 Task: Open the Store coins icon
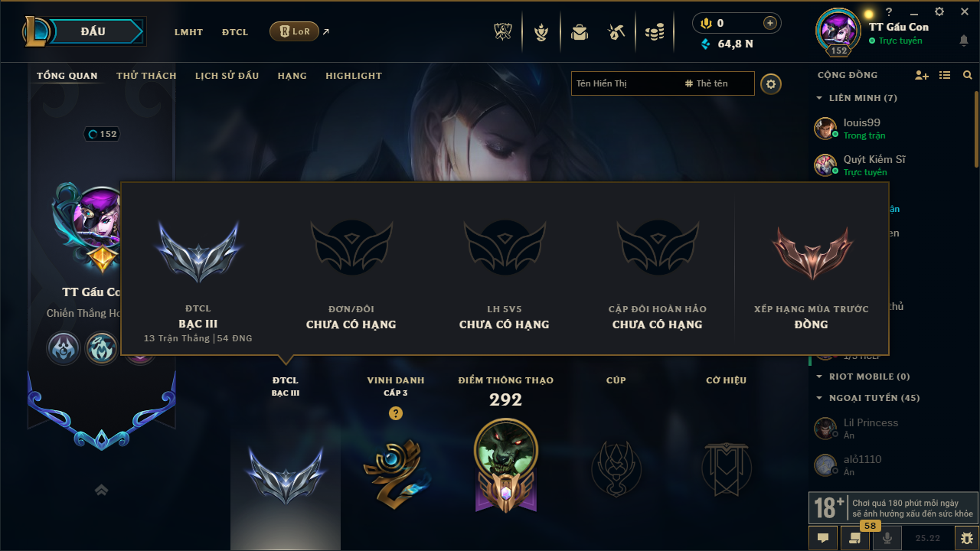click(654, 32)
